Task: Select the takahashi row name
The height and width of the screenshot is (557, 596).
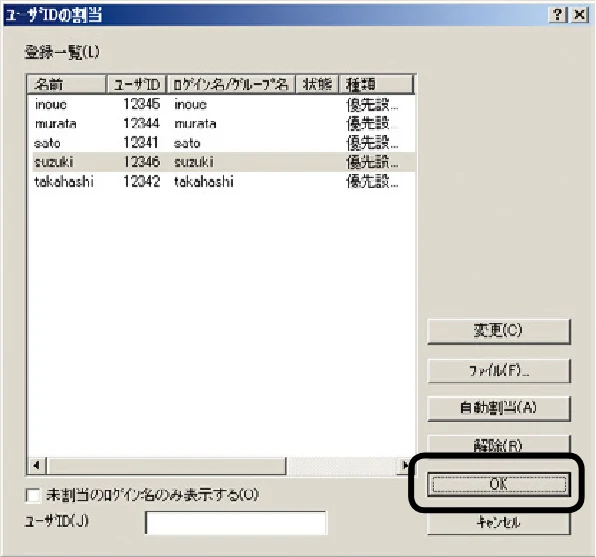Action: 63,182
